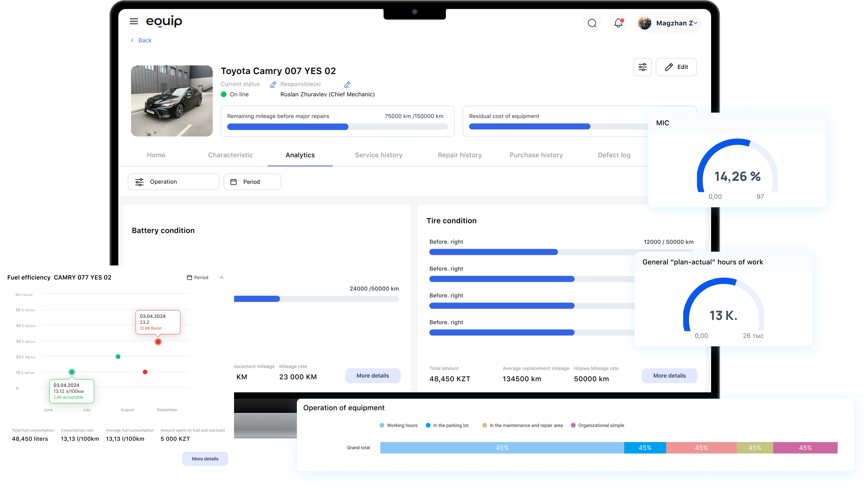
Task: Click the bright blue 45% bar segment
Action: (645, 448)
